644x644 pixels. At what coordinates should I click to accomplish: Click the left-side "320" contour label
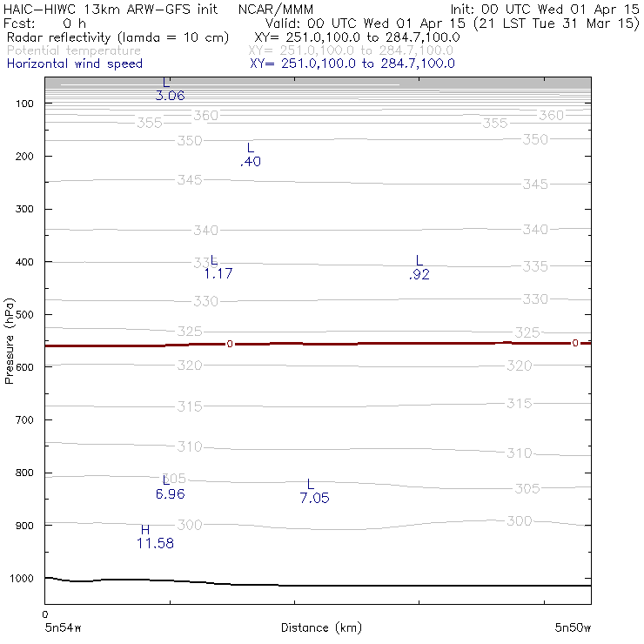pyautogui.click(x=190, y=366)
